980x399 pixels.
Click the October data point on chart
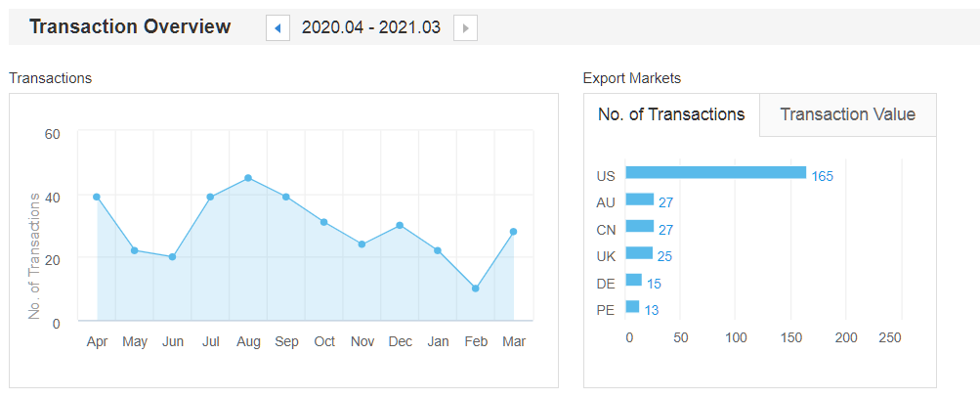(323, 222)
